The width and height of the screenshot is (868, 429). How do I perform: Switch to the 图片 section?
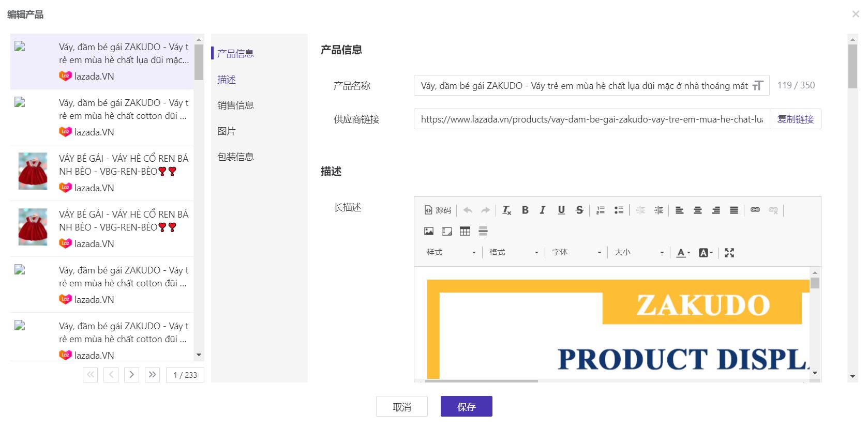(227, 131)
